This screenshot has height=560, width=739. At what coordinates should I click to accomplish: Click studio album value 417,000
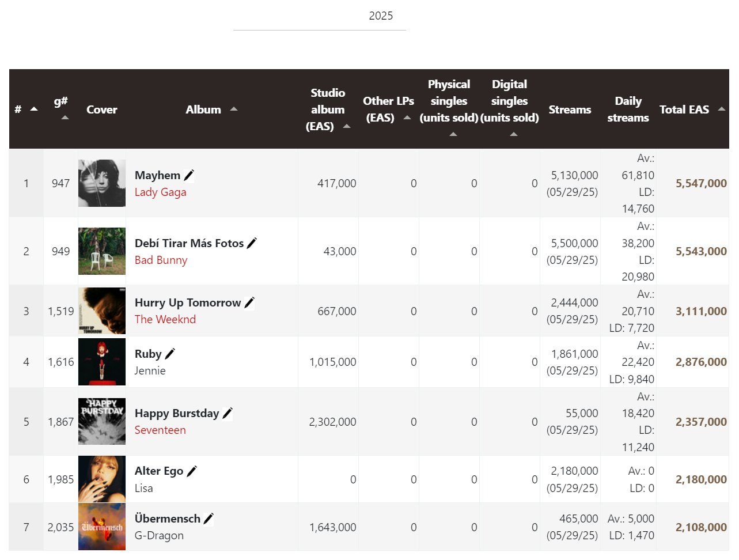point(337,183)
